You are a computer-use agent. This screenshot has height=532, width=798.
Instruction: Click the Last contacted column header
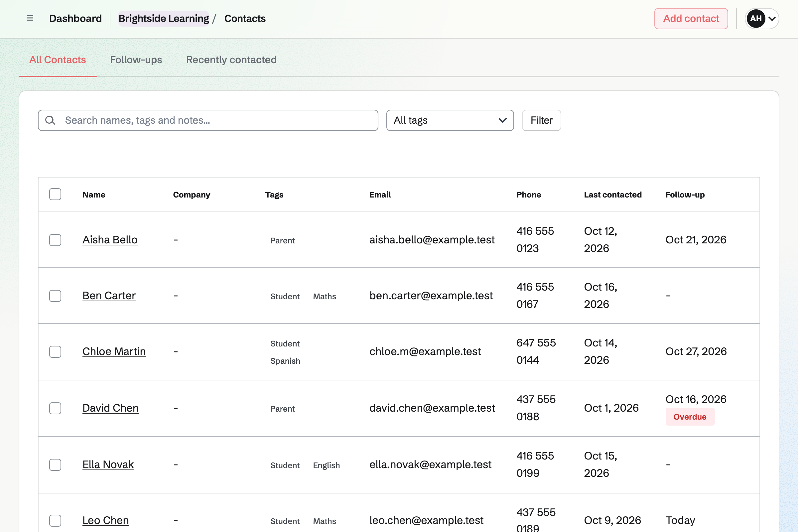click(x=613, y=195)
